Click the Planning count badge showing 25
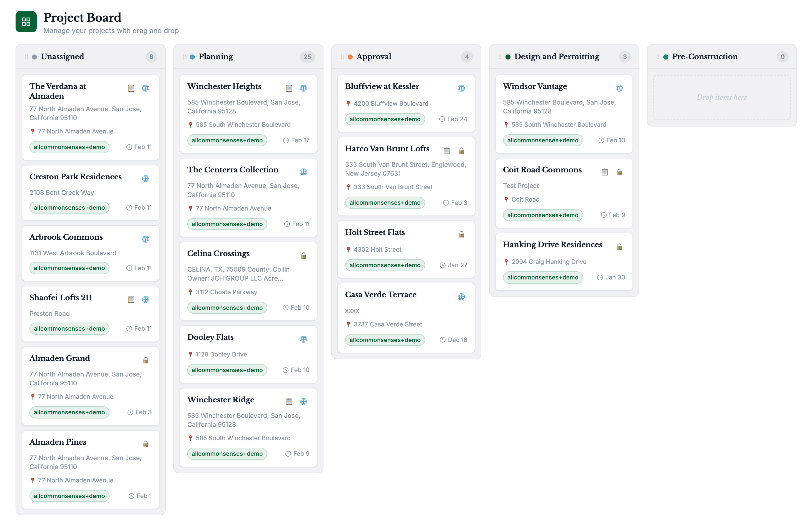Screen dimensions: 812x530 tap(307, 57)
